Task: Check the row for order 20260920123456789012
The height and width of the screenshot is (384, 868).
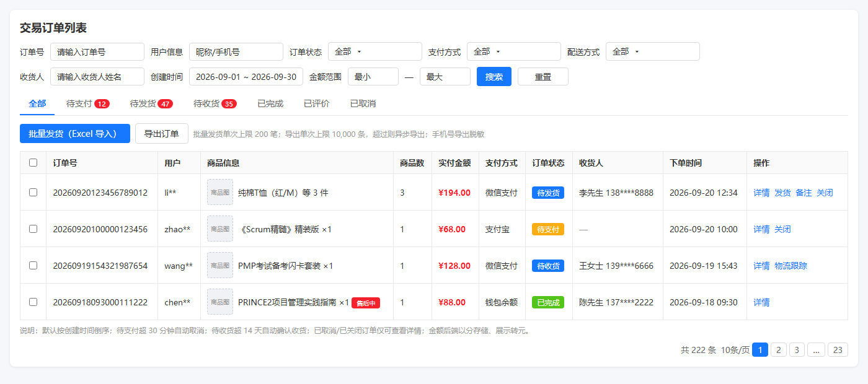Action: [33, 193]
